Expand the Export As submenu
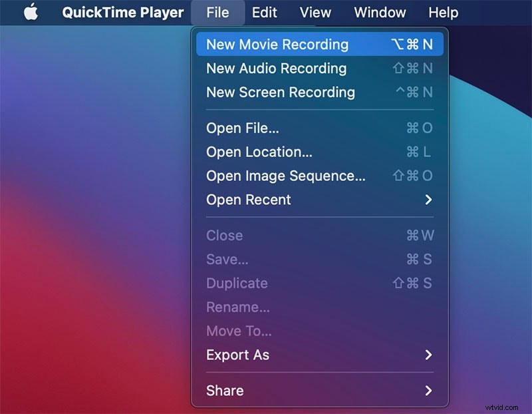The height and width of the screenshot is (414, 532). coord(237,355)
